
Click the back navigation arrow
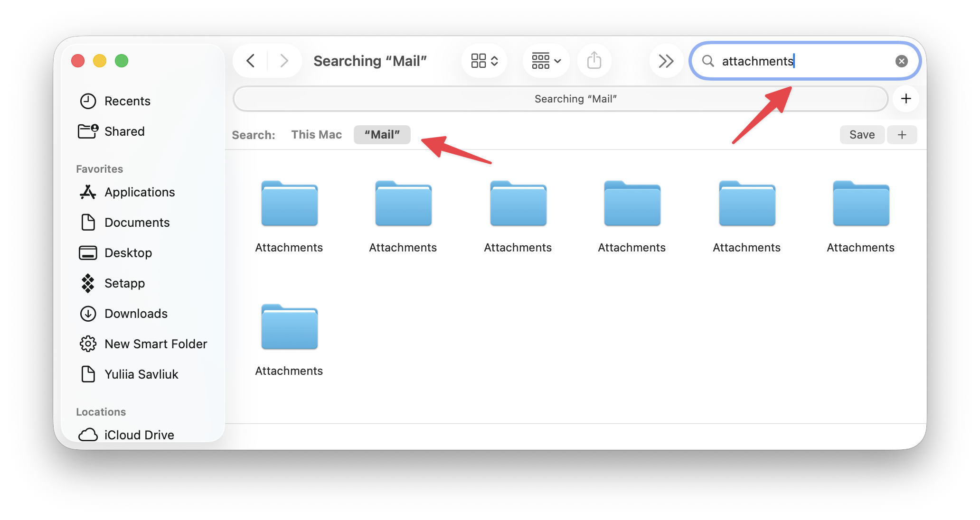pyautogui.click(x=251, y=61)
